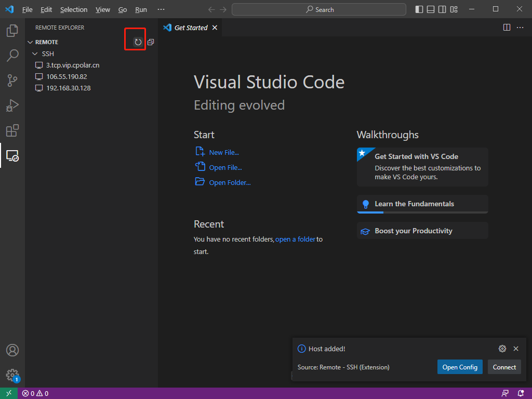
Task: Open the Manage gear icon
Action: (x=12, y=375)
